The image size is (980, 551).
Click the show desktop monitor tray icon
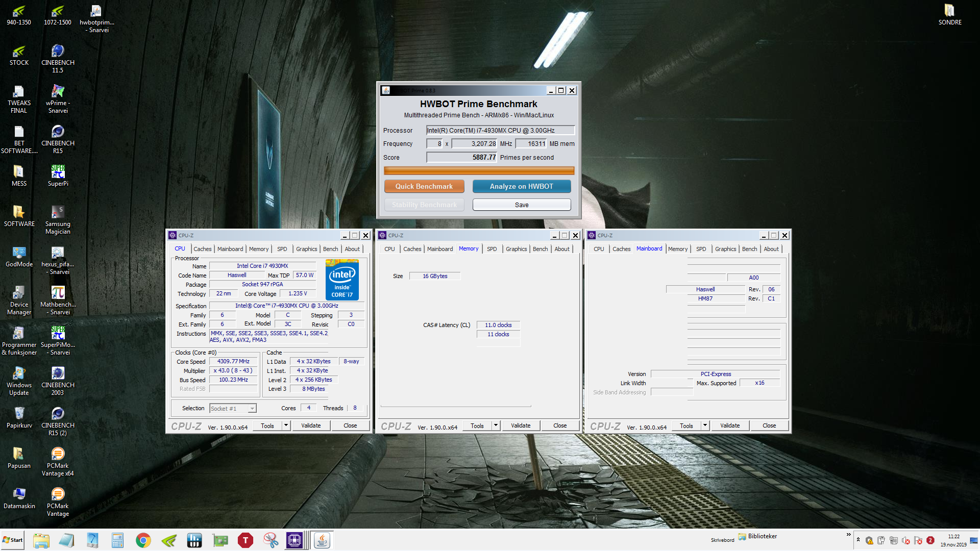974,540
